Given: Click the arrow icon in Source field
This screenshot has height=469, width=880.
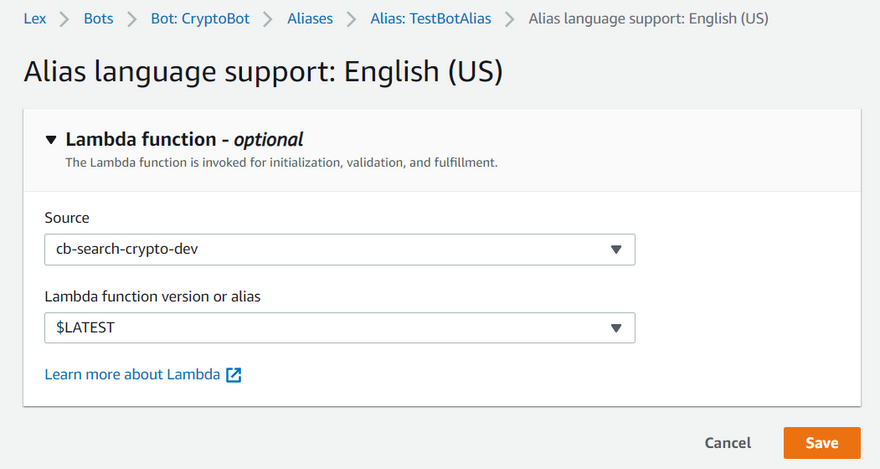Looking at the screenshot, I should coord(616,249).
